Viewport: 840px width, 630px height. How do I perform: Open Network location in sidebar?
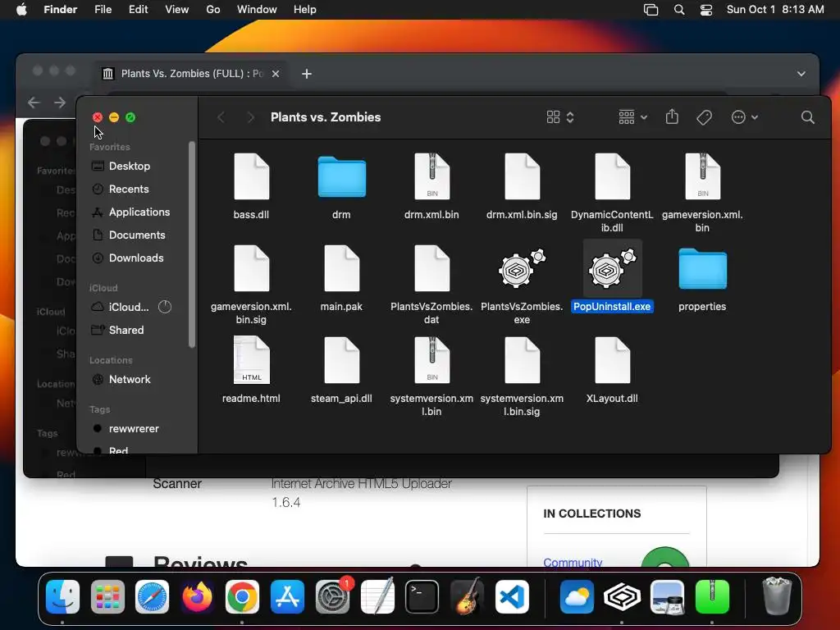coord(129,379)
